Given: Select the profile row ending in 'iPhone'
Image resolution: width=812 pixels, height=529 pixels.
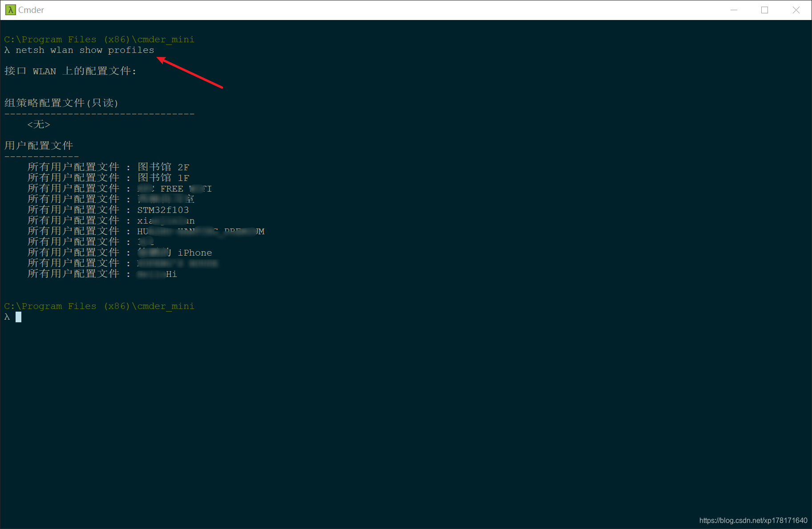Looking at the screenshot, I should coord(120,252).
